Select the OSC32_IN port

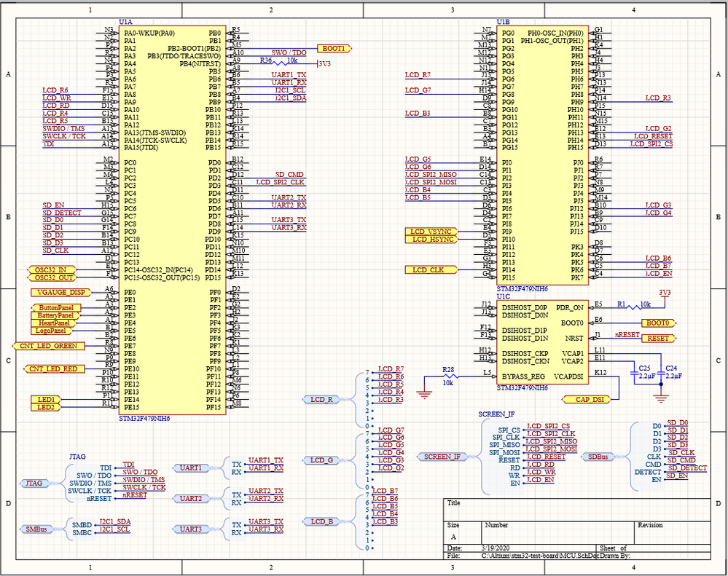50,270
